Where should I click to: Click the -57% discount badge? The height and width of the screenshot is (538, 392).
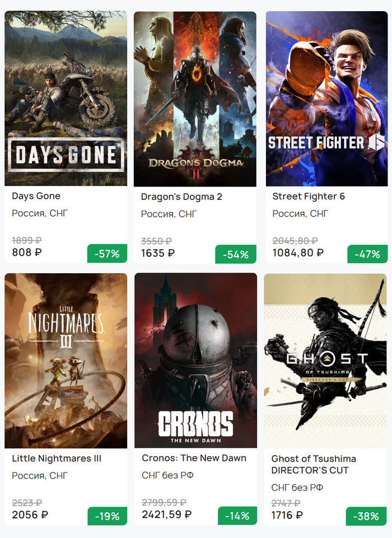(x=107, y=254)
